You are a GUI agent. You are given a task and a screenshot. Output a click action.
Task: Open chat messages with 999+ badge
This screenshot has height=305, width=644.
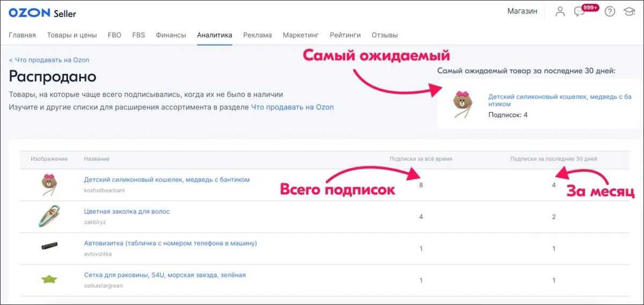586,10
